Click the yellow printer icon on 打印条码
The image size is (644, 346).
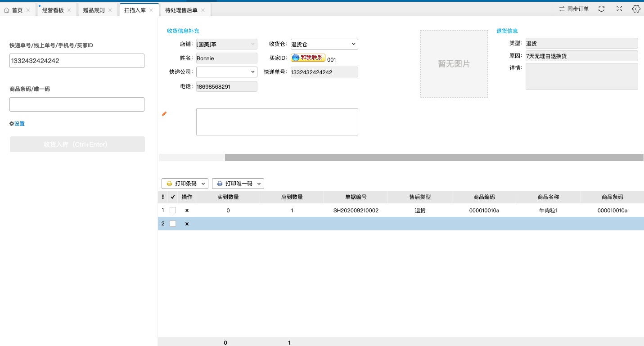[x=169, y=184]
